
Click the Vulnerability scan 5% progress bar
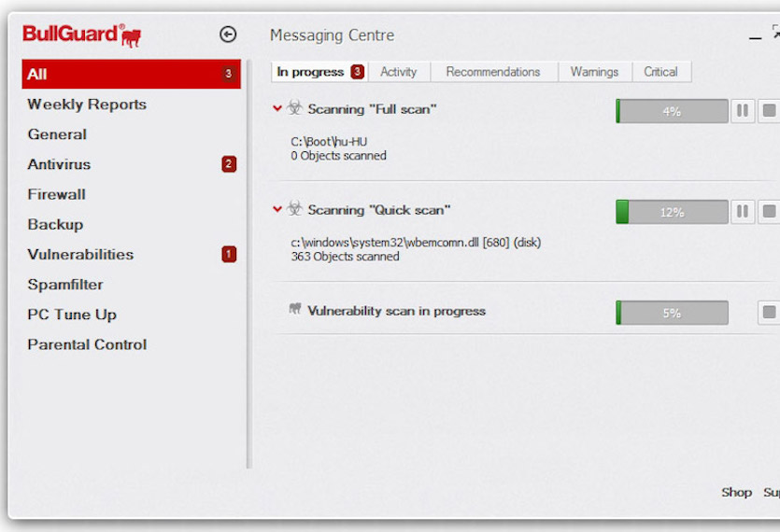point(672,313)
